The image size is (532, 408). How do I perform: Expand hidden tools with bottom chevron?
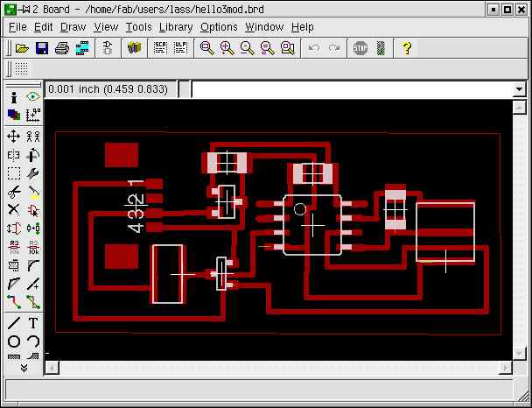point(24,369)
